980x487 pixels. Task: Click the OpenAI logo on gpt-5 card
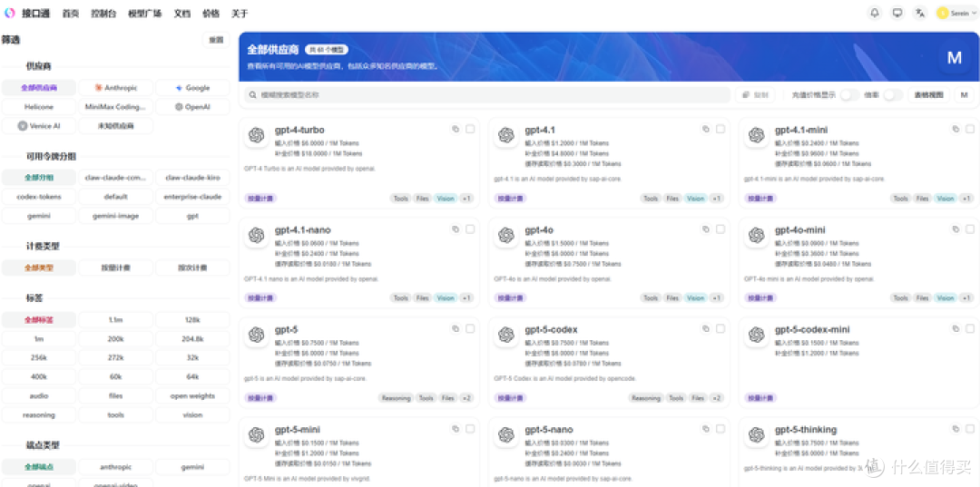pyautogui.click(x=256, y=336)
